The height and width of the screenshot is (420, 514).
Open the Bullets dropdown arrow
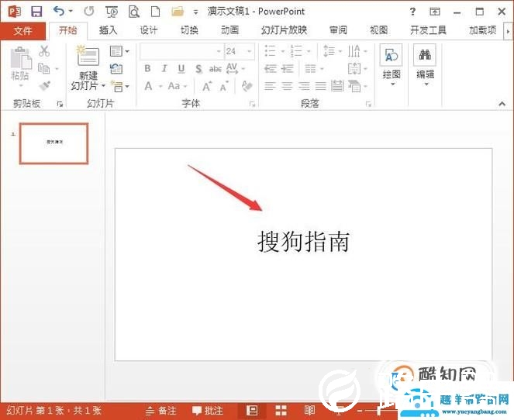(282, 51)
